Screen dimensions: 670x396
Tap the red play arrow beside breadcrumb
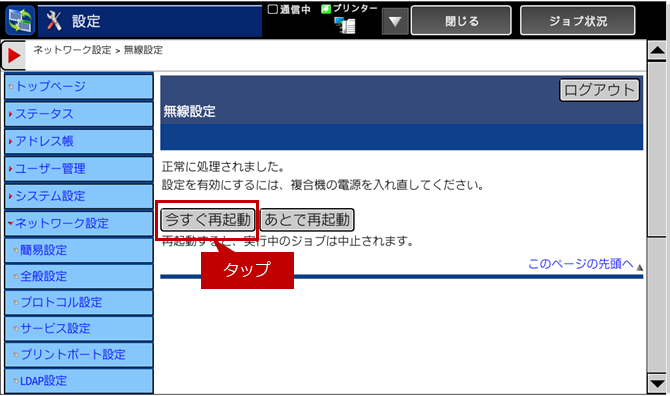[14, 55]
